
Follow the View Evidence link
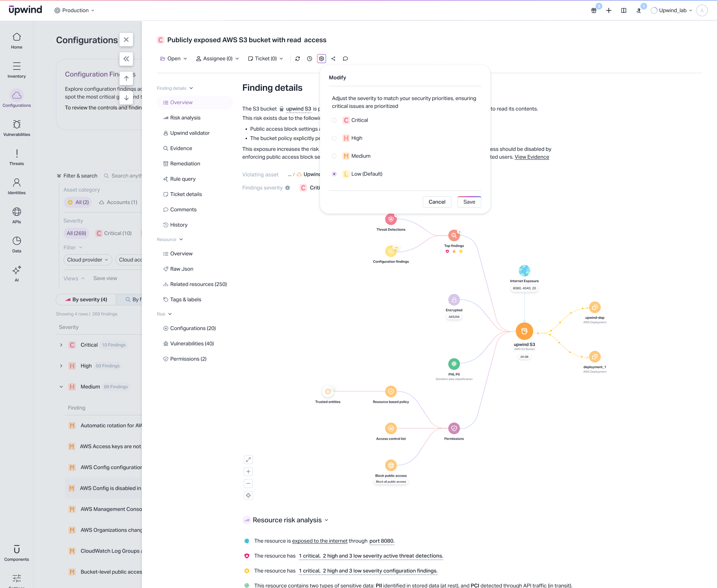[532, 157]
